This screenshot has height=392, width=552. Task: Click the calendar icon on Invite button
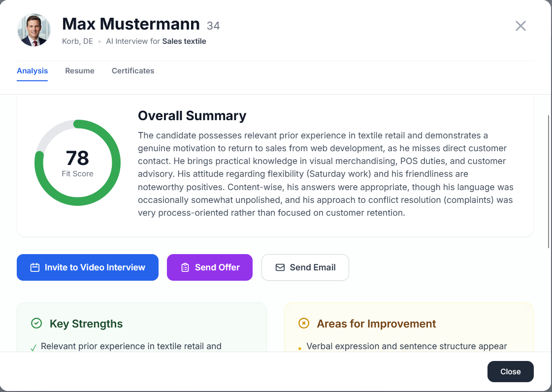pyautogui.click(x=35, y=267)
